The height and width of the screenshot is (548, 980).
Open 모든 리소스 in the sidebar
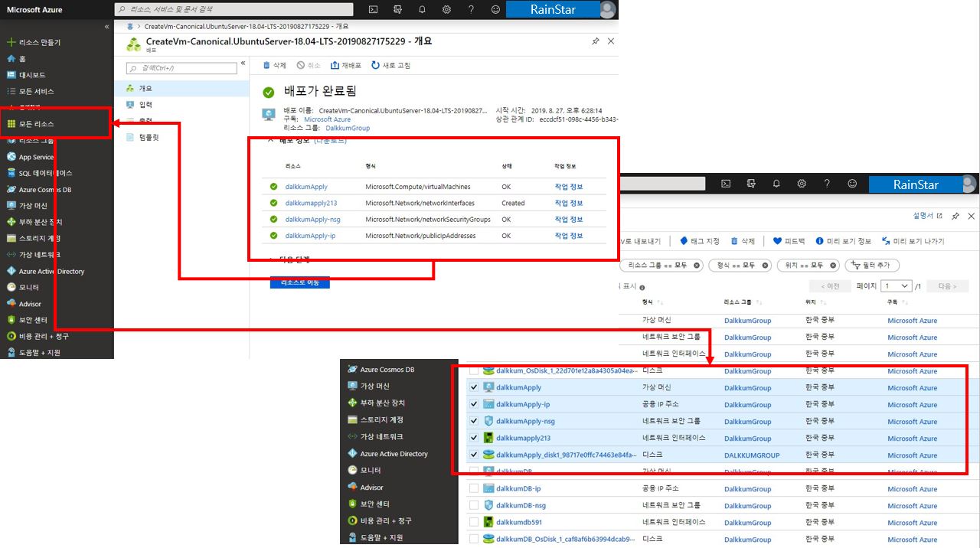36,123
